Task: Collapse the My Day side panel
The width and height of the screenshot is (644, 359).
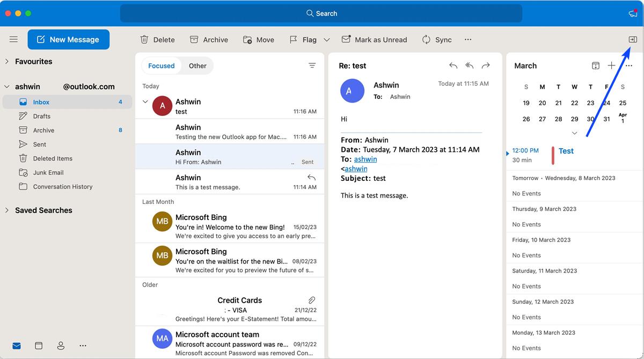Action: [632, 39]
